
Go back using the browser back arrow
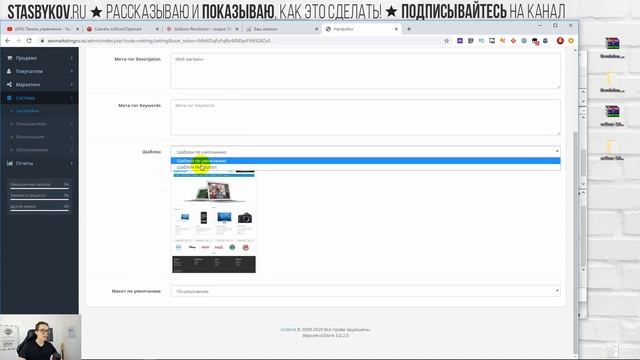coord(7,40)
